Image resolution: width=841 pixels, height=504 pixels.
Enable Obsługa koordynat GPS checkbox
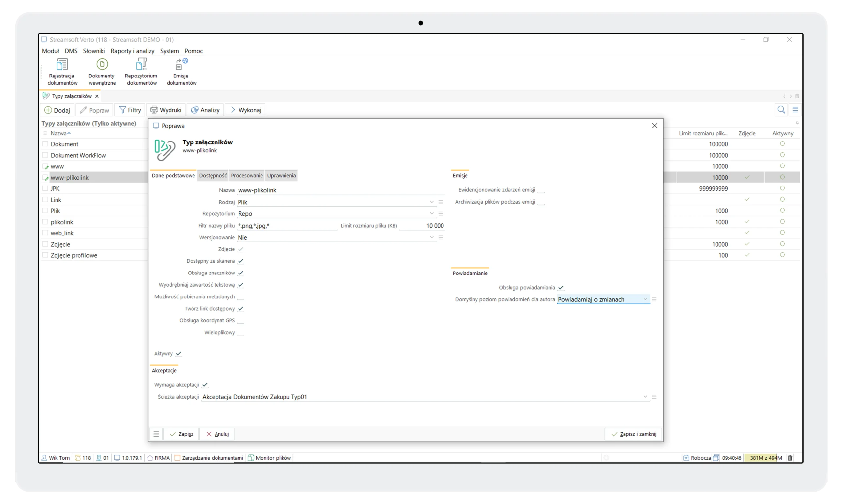click(240, 320)
